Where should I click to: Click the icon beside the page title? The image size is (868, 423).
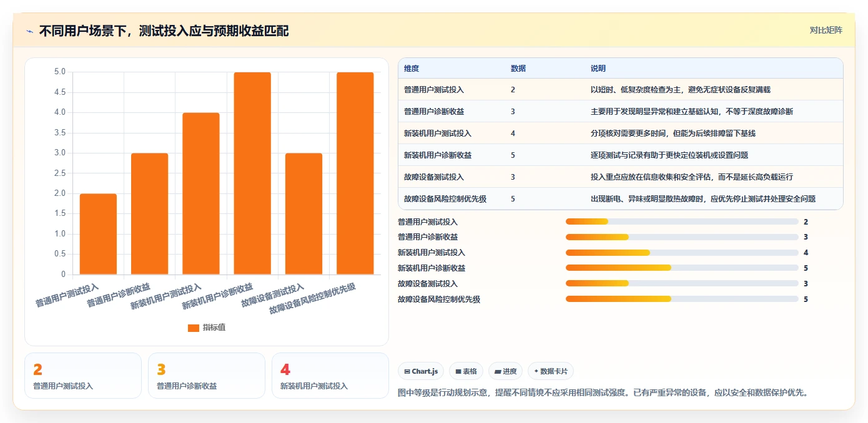[30, 31]
